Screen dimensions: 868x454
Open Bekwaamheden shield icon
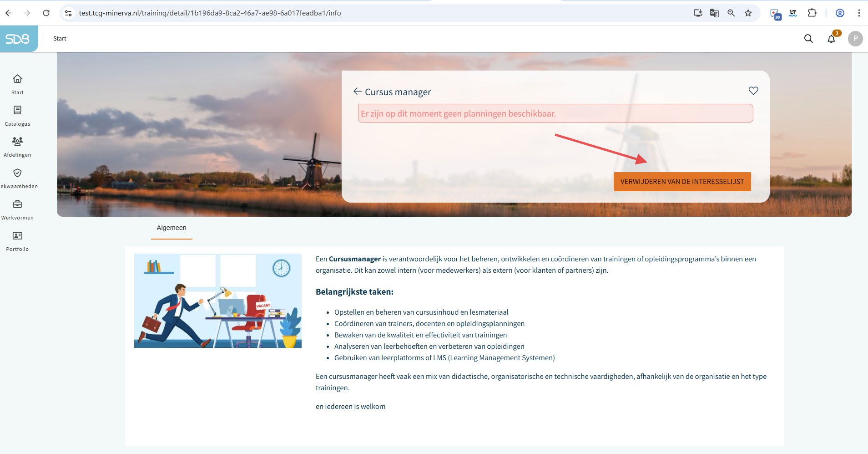pos(17,173)
